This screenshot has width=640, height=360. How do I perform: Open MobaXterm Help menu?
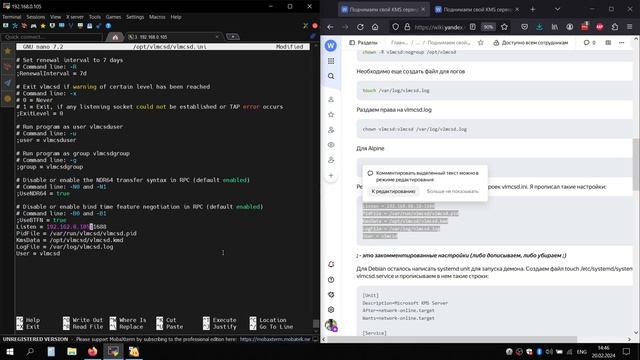(176, 17)
